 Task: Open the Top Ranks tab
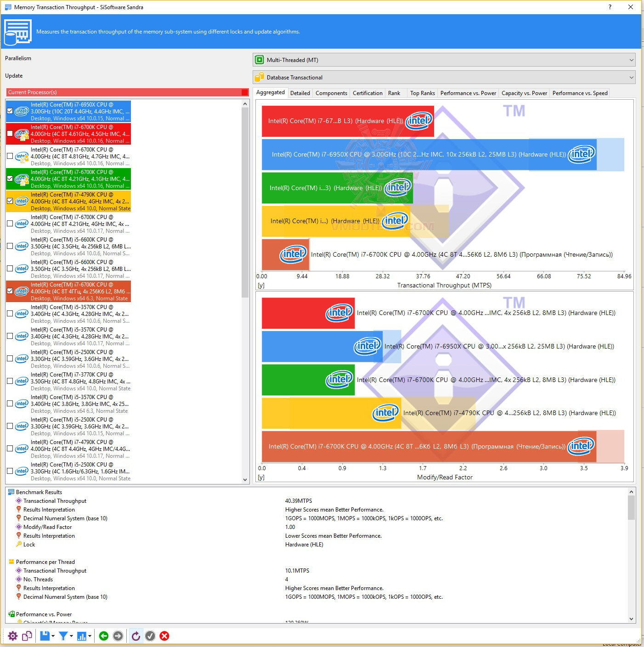point(422,93)
